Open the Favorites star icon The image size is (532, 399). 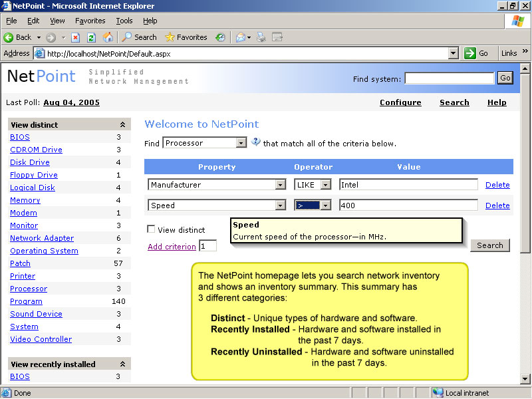170,37
